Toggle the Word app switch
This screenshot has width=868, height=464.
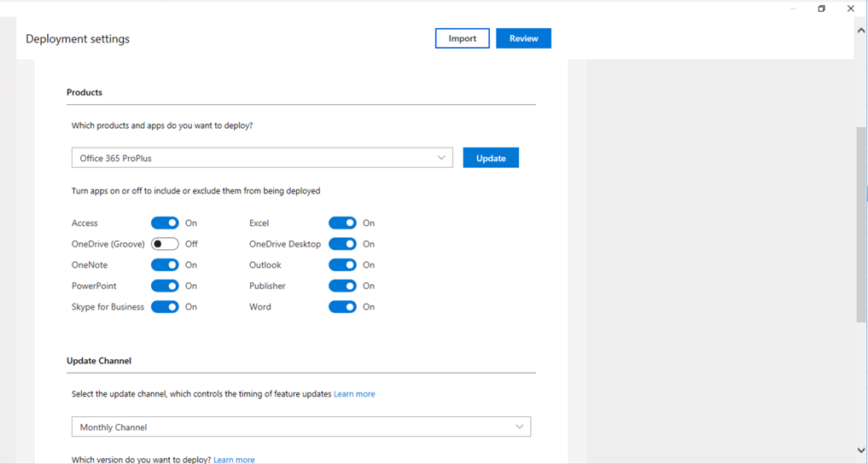342,307
